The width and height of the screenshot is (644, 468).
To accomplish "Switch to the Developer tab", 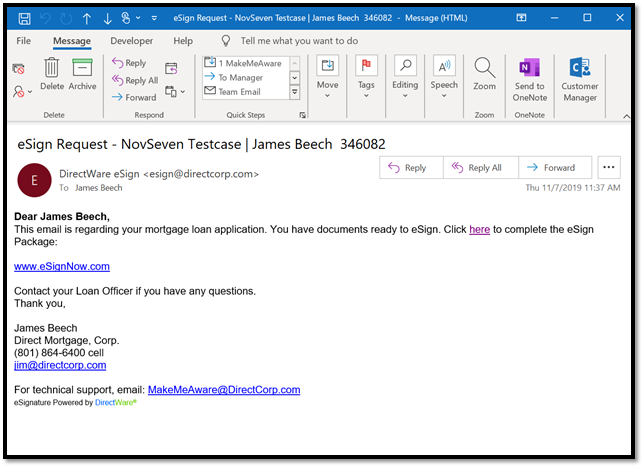I will [131, 41].
